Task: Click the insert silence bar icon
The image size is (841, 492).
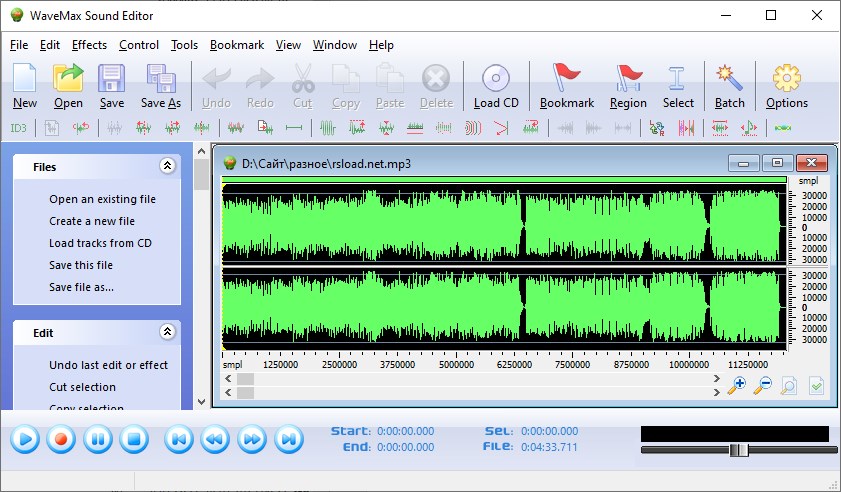Action: pyautogui.click(x=294, y=128)
